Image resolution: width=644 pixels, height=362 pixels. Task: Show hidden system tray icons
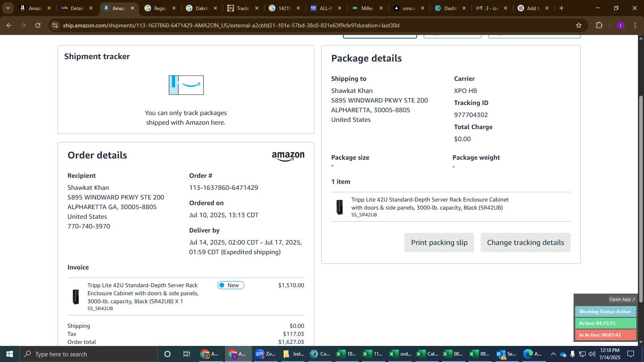click(553, 354)
